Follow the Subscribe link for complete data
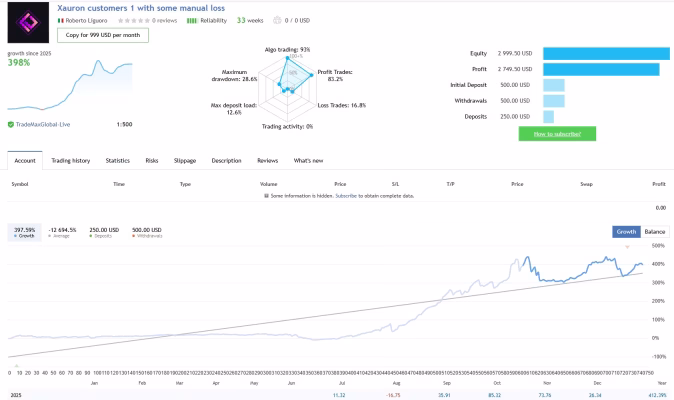Image resolution: width=674 pixels, height=400 pixels. point(346,196)
